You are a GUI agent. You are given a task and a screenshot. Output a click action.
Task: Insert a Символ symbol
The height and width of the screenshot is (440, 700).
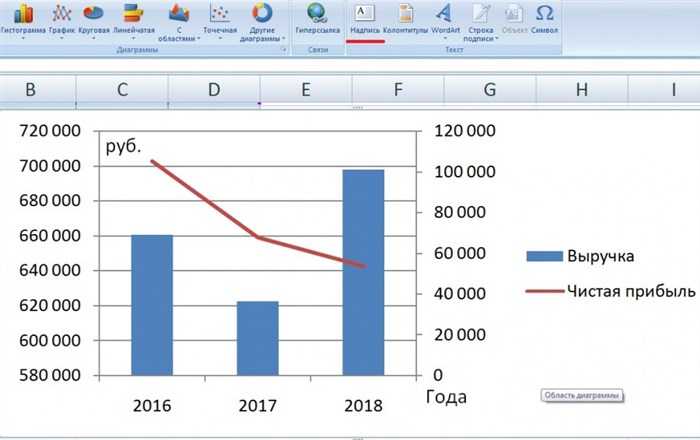544,19
